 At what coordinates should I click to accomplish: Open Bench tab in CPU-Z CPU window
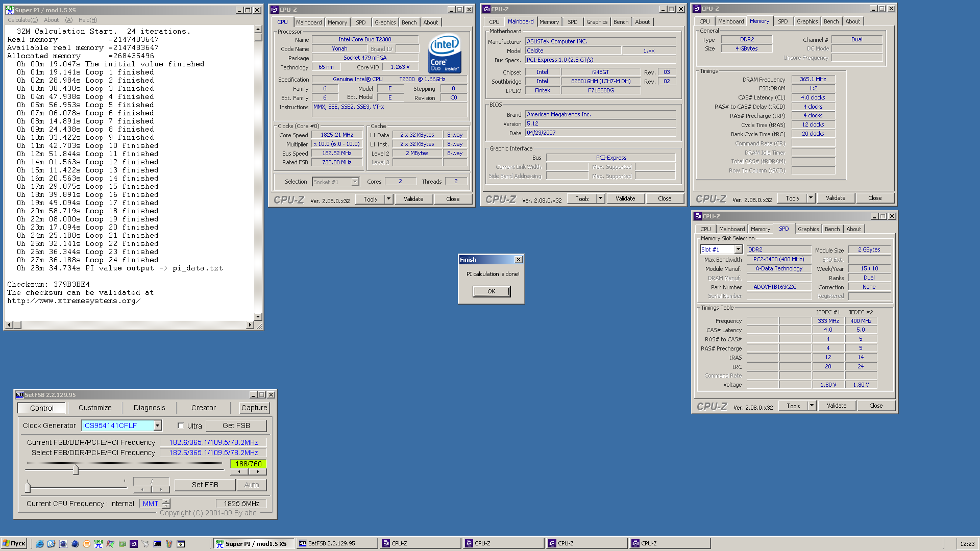[x=409, y=22]
